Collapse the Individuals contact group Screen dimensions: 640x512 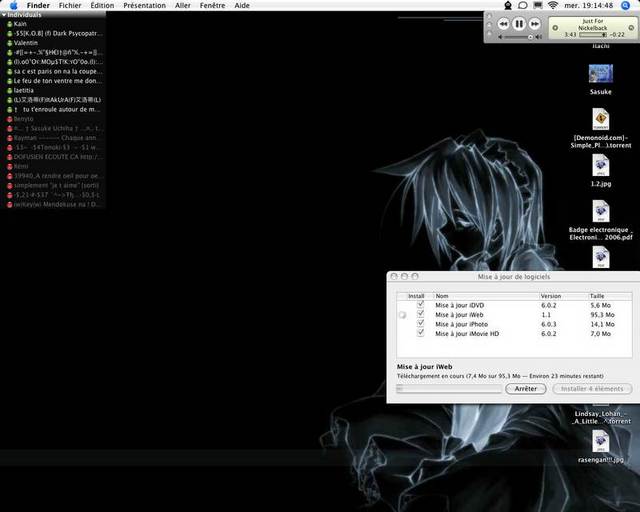pyautogui.click(x=4, y=14)
